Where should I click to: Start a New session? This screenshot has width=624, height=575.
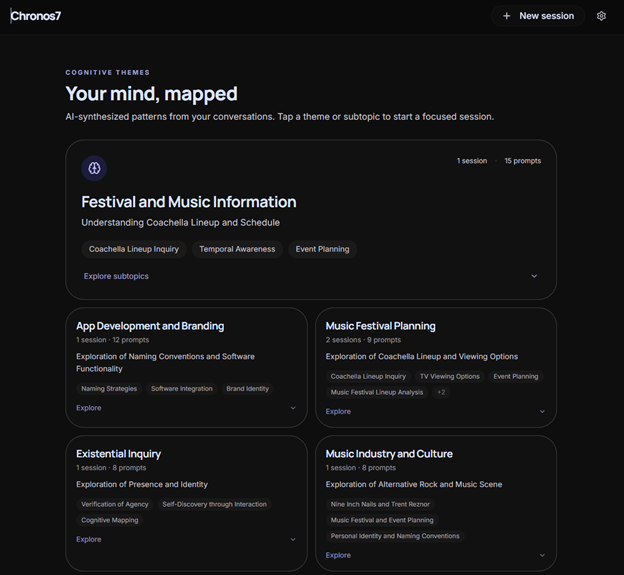(538, 16)
